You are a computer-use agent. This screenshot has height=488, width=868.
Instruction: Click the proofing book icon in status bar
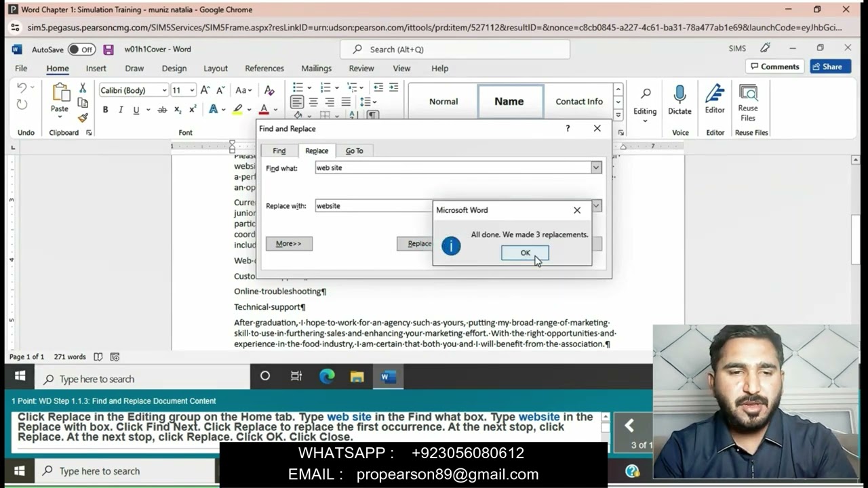[x=98, y=357]
